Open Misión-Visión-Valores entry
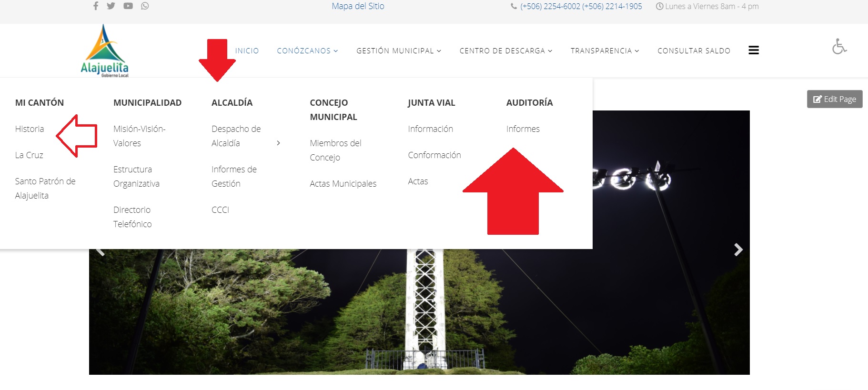Image resolution: width=868 pixels, height=390 pixels. tap(140, 136)
